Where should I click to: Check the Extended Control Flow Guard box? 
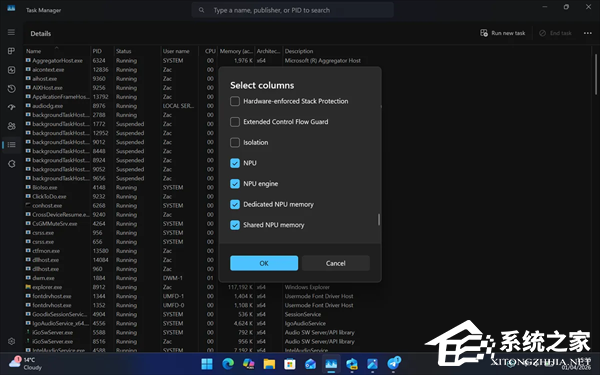coord(235,122)
